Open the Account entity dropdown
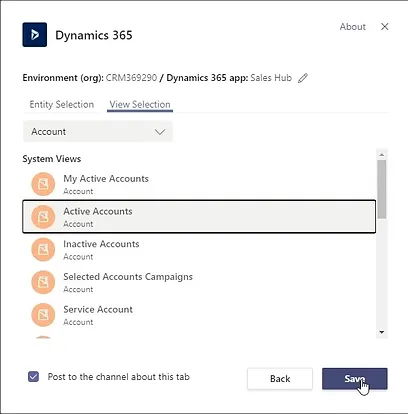The width and height of the screenshot is (408, 414). tap(98, 132)
